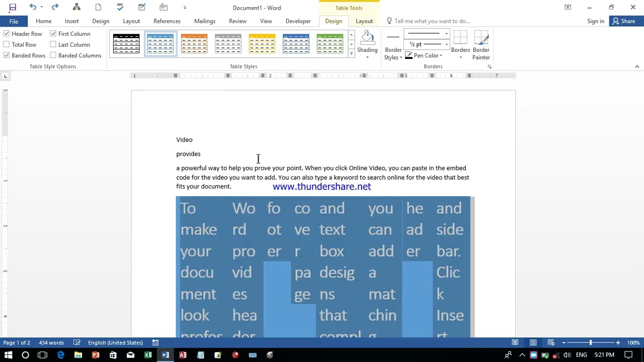Click the English (United States) language indicator
The width and height of the screenshot is (644, 362).
115,342
